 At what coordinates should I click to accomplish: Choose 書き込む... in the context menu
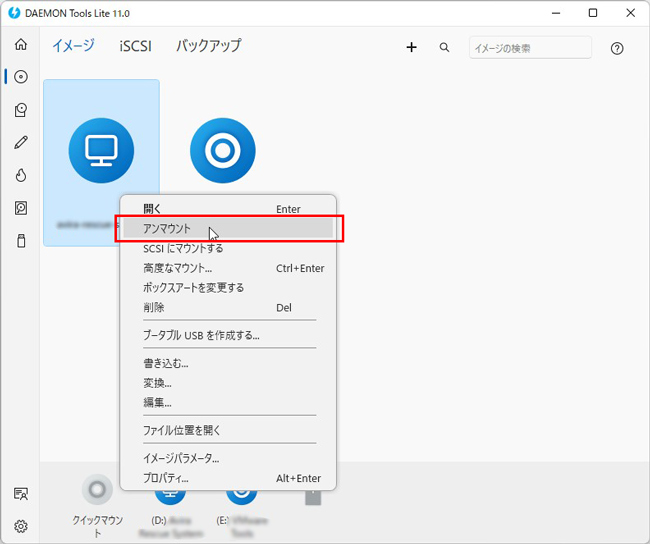(228, 363)
